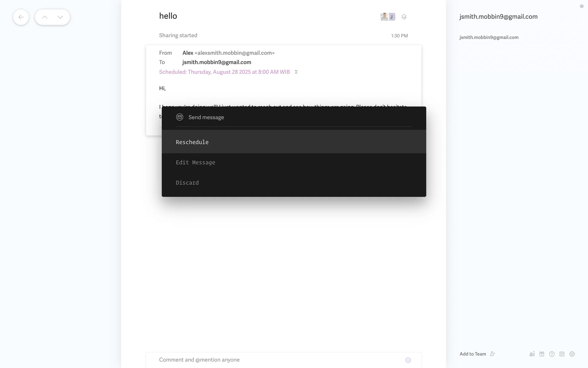Focus the comment and mention field
This screenshot has width=588, height=368.
point(276,360)
